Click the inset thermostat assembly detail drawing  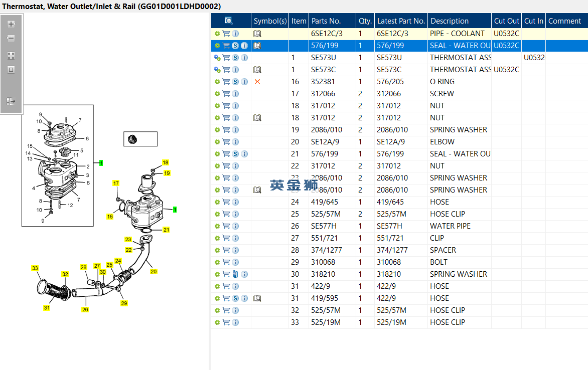point(57,165)
